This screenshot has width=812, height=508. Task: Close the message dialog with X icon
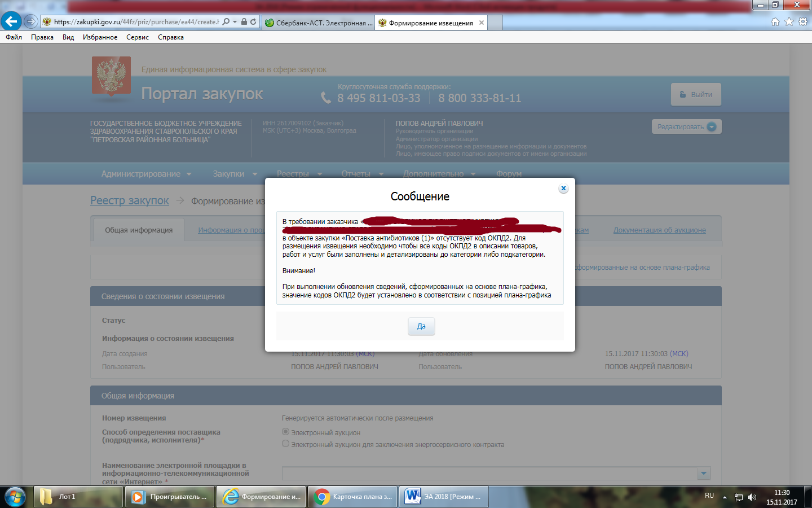tap(563, 189)
